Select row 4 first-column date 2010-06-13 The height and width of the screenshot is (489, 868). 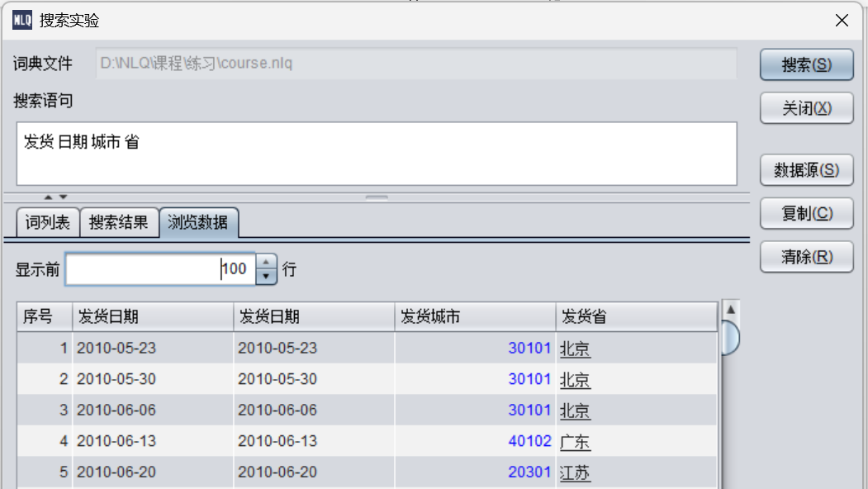(x=116, y=441)
